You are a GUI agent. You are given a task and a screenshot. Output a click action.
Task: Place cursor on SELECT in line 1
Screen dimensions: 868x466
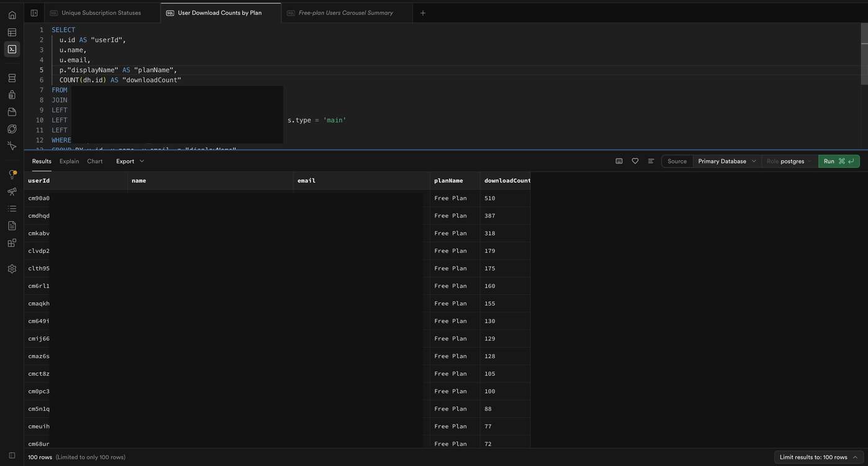[63, 30]
